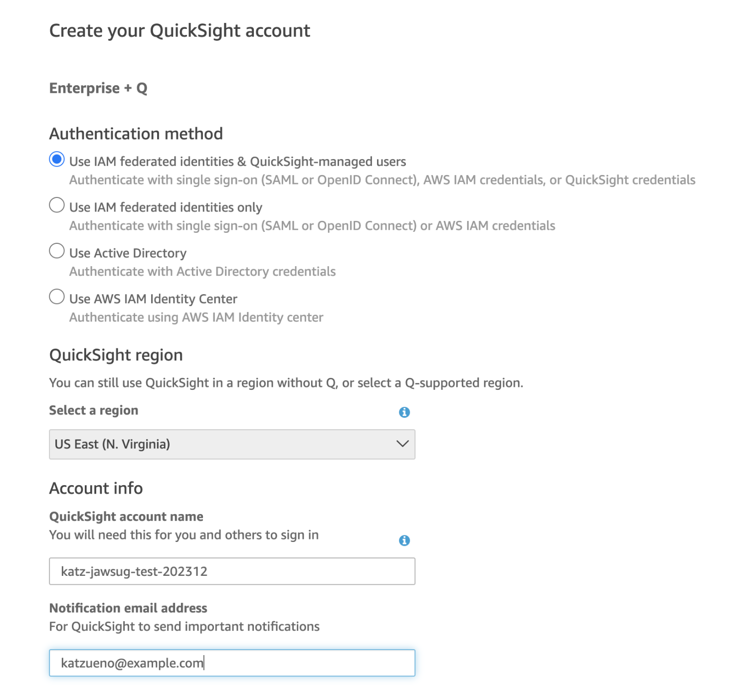This screenshot has height=700, width=748.
Task: Click 'Use IAM federated identities & QuickSight-managed users' label
Action: [x=237, y=162]
